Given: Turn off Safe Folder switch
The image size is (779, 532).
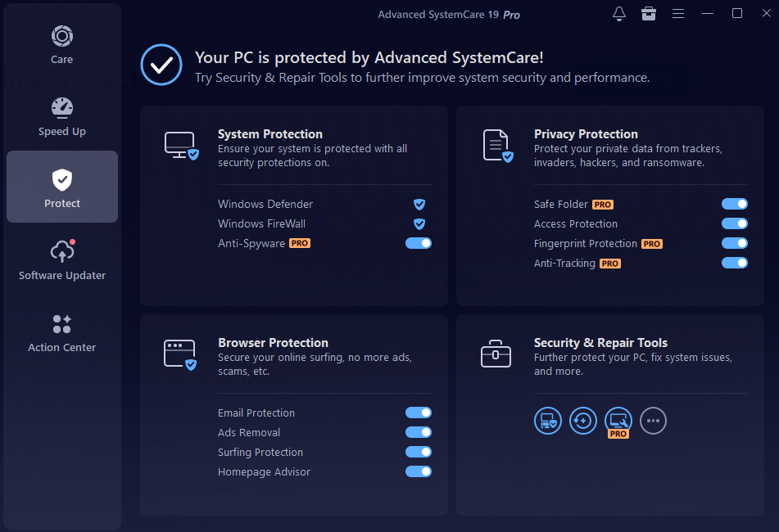Looking at the screenshot, I should tap(735, 204).
